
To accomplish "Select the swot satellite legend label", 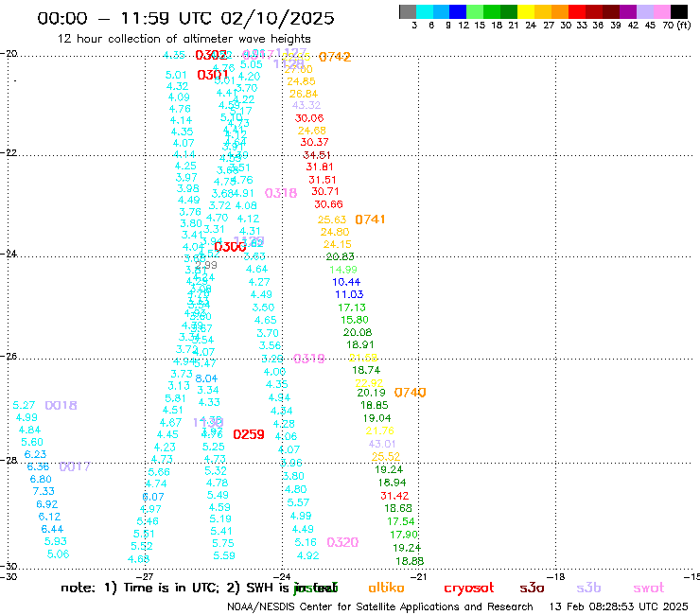I will [649, 588].
